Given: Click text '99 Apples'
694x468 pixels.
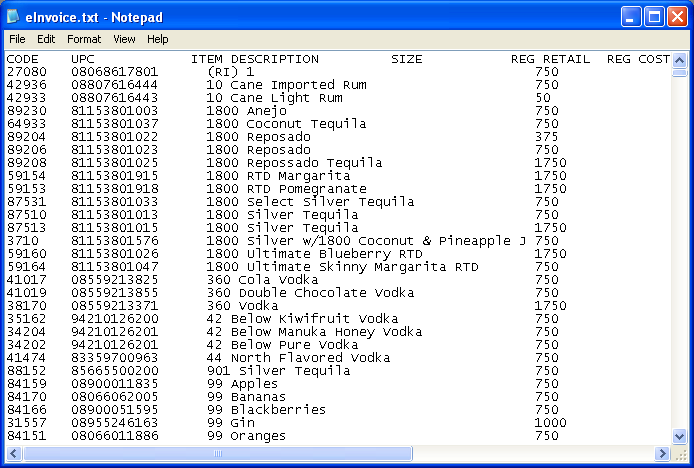Looking at the screenshot, I should [243, 383].
